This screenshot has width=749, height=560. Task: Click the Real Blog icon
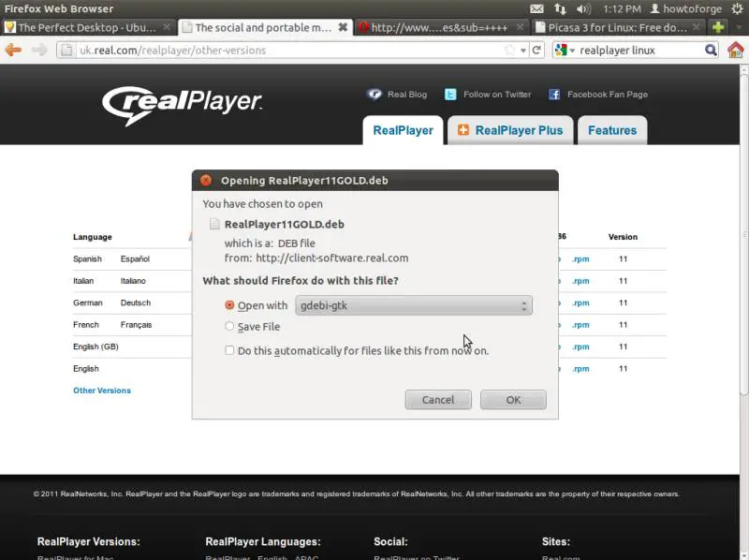click(374, 94)
